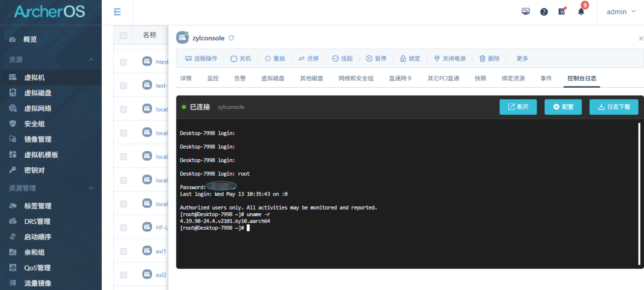This screenshot has width=644, height=290.
Task: Collapse the 资源 sidebar section
Action: [91, 60]
